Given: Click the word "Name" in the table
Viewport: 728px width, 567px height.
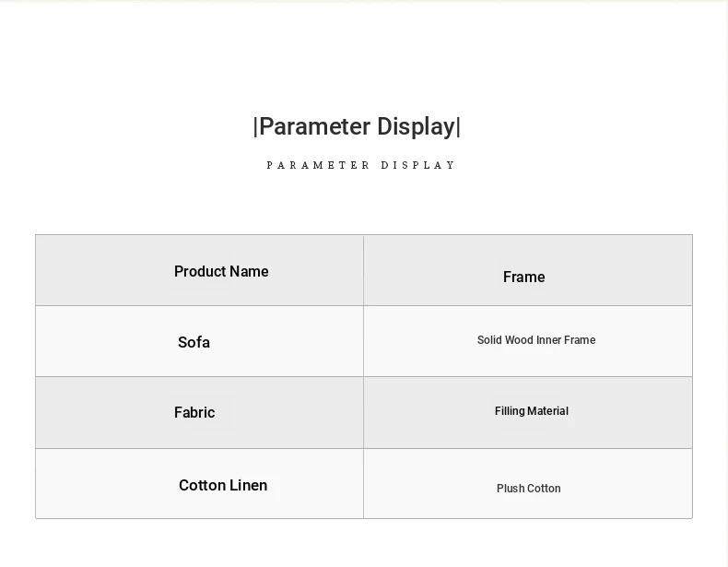Looking at the screenshot, I should 249,272.
